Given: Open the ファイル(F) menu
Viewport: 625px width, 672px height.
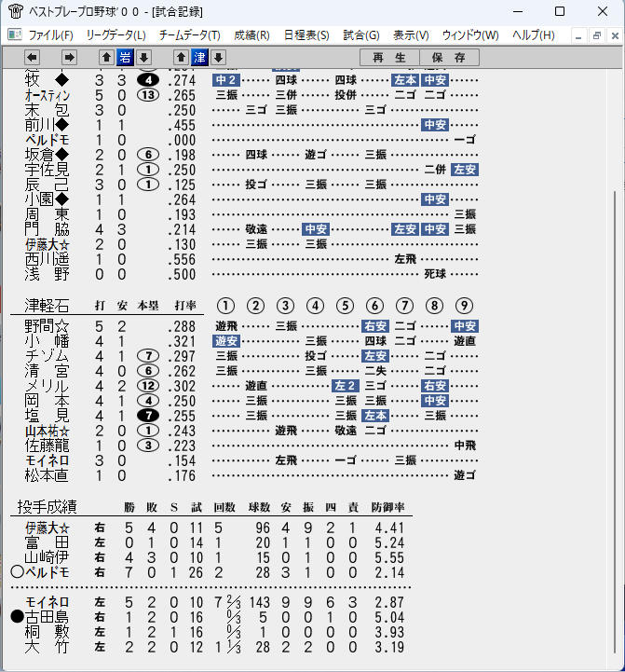Looking at the screenshot, I should pos(50,35).
